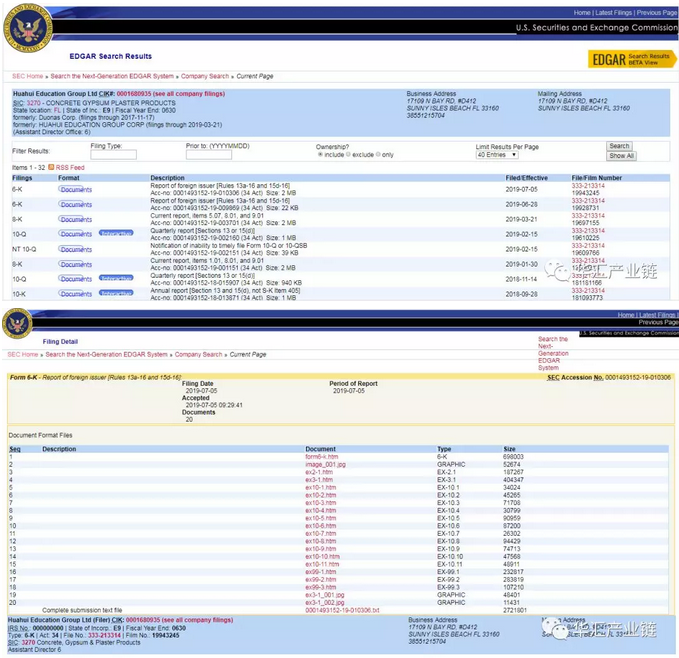The image size is (679, 658).
Task: Open ex99-2.htm exhibit document
Action: point(320,580)
